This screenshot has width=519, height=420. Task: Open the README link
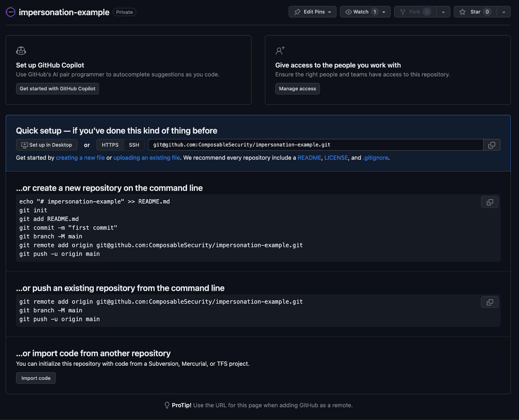[309, 158]
